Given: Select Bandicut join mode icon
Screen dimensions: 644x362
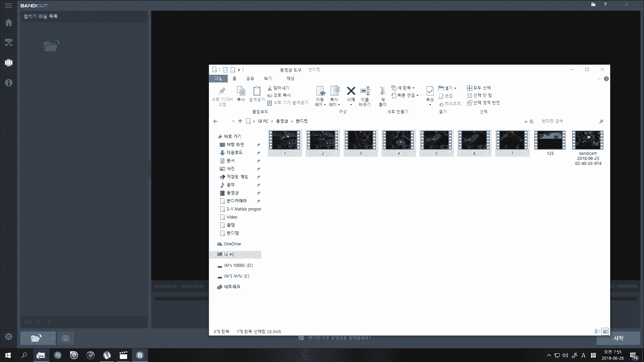Looking at the screenshot, I should tap(9, 63).
